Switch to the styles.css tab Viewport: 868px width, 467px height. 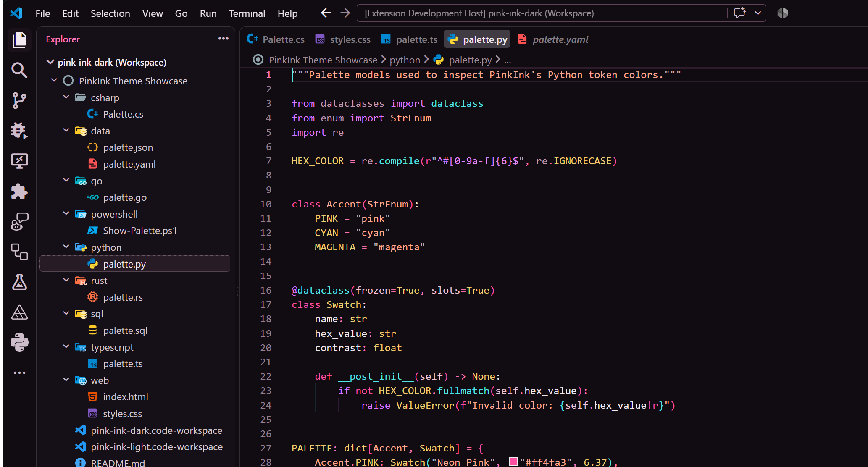pos(343,39)
